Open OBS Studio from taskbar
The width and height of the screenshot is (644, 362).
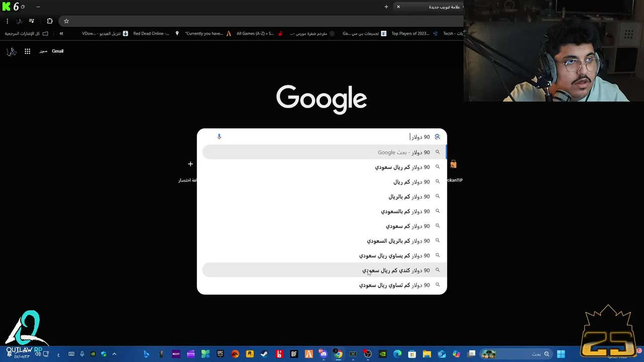tap(368, 354)
